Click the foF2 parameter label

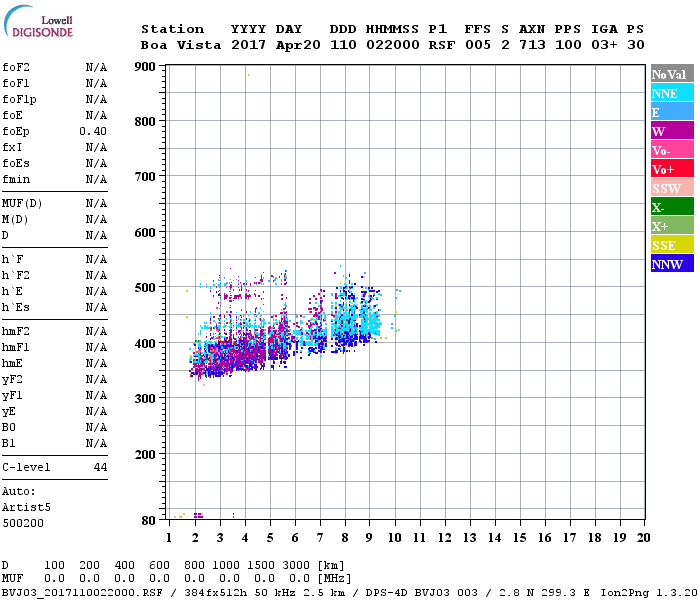tap(16, 67)
